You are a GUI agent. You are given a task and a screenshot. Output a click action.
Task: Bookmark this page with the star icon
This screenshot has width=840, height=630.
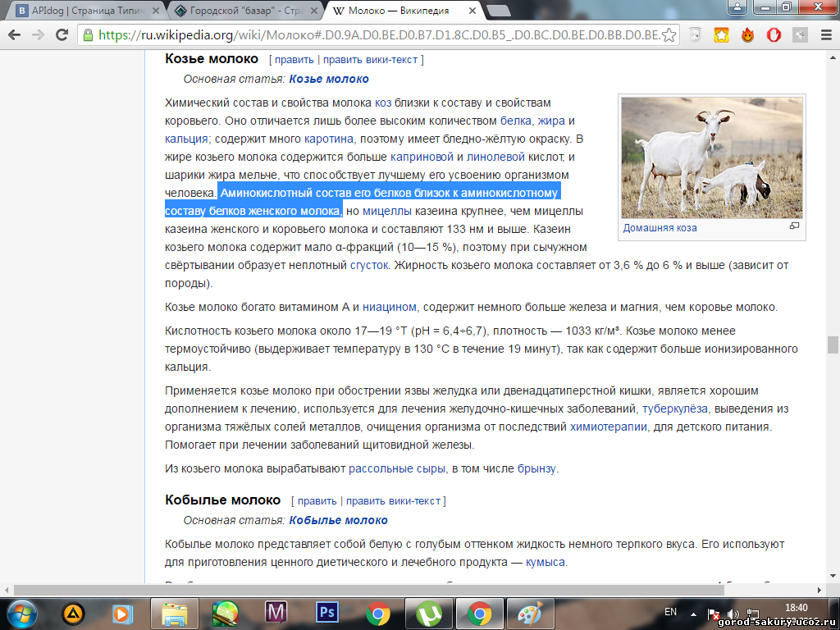click(669, 35)
